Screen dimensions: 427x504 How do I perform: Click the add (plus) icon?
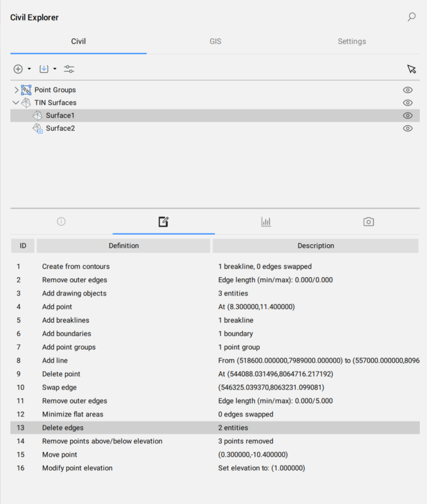pyautogui.click(x=18, y=69)
